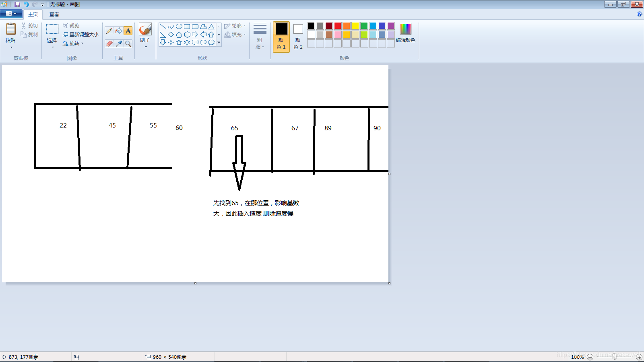Choose the Rectangle shape
Viewport: 644px width, 362px height.
click(x=187, y=27)
